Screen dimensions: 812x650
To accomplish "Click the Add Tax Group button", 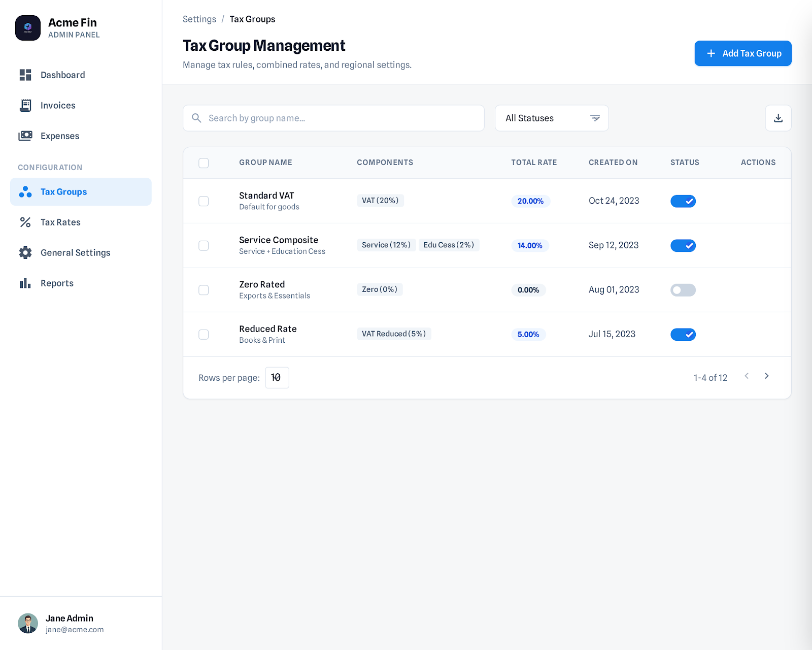I will pos(742,53).
